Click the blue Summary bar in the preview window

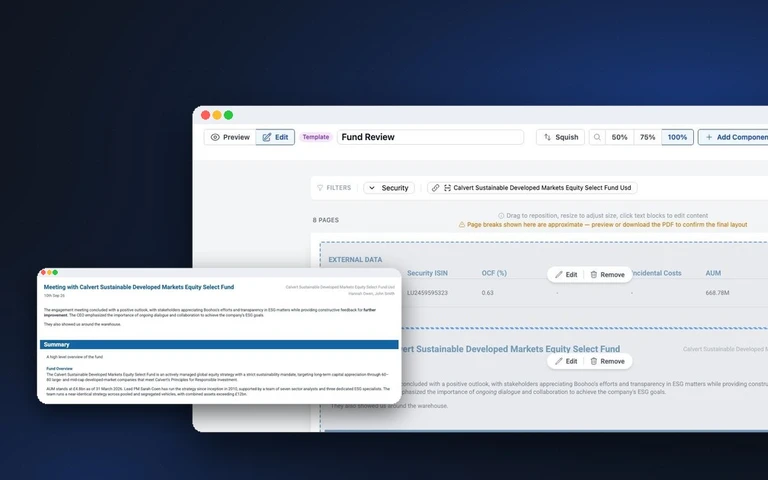pyautogui.click(x=219, y=345)
